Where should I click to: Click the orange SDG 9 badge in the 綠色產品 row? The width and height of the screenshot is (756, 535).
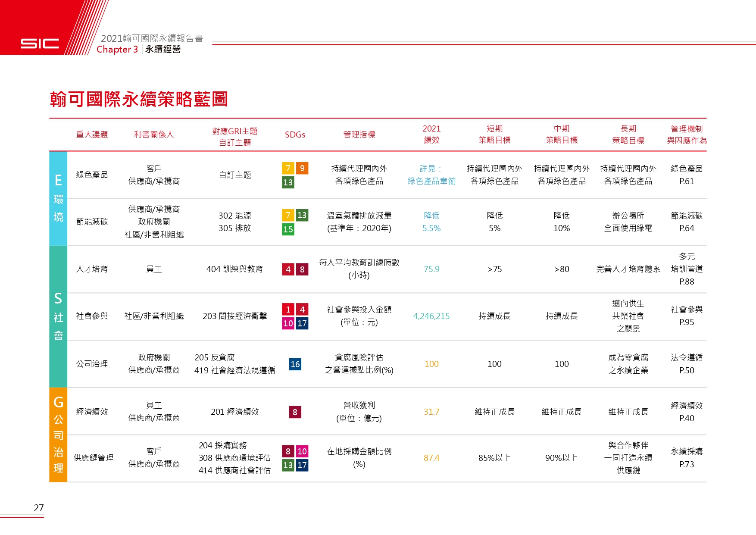coord(302,168)
